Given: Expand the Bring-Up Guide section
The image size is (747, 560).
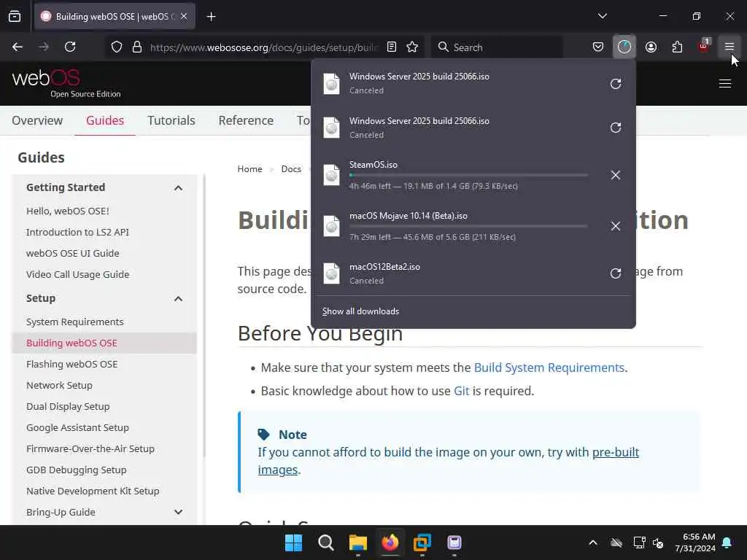Looking at the screenshot, I should tap(178, 512).
